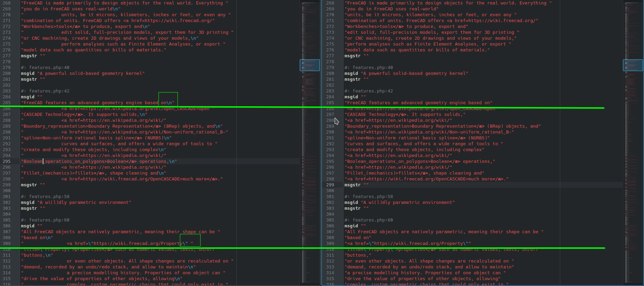Click 'msgstr' on line 277 in the right pane
This screenshot has width=644, height=286.
352,56
